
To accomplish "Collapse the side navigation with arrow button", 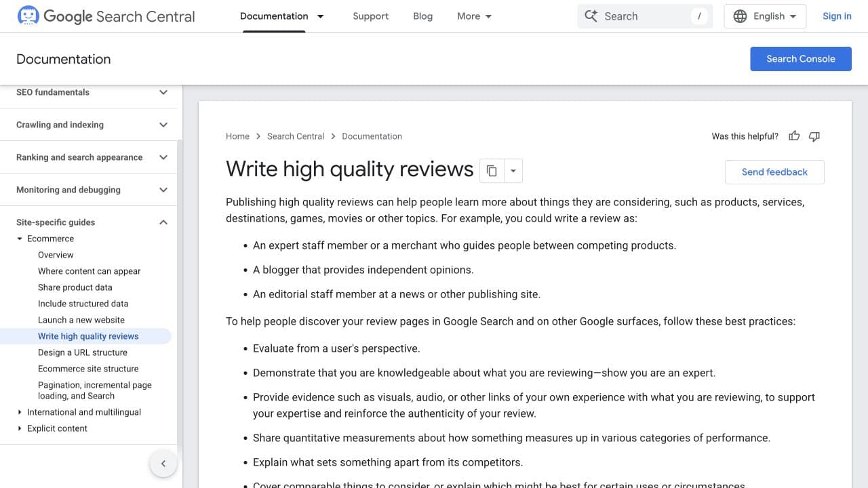I will pyautogui.click(x=163, y=464).
